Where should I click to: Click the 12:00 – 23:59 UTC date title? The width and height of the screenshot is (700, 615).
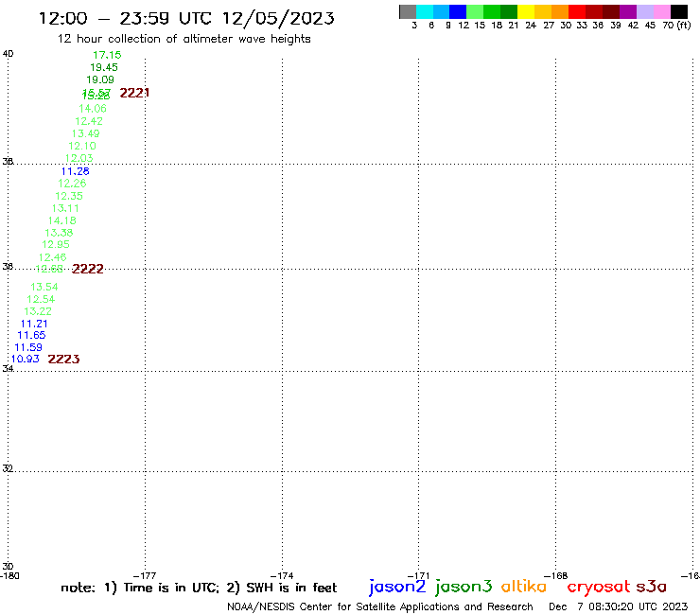186,18
